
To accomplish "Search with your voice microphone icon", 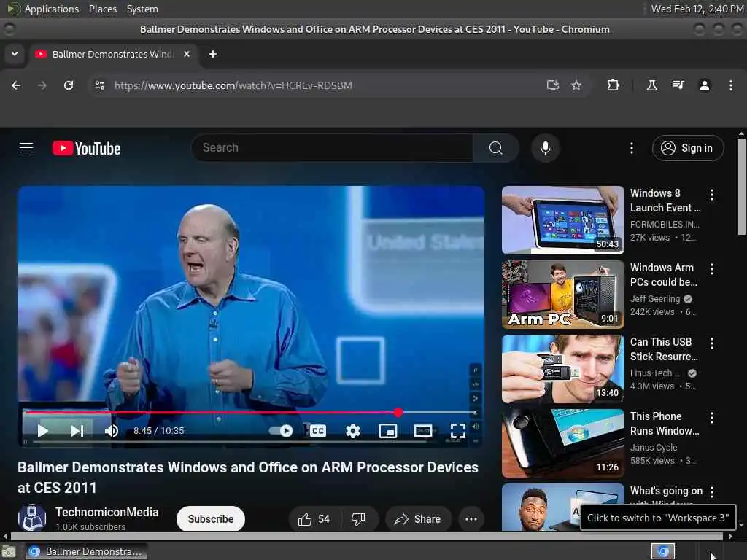I will tap(546, 148).
